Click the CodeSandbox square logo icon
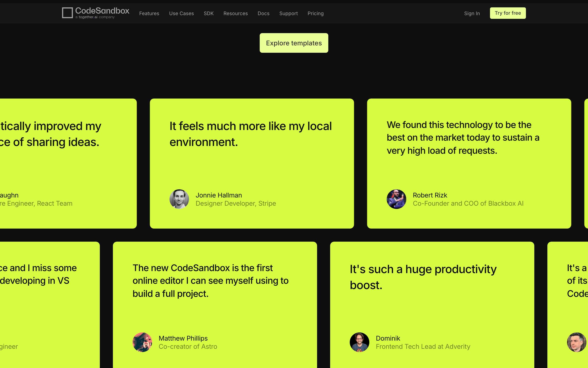This screenshot has width=588, height=368. pos(67,13)
